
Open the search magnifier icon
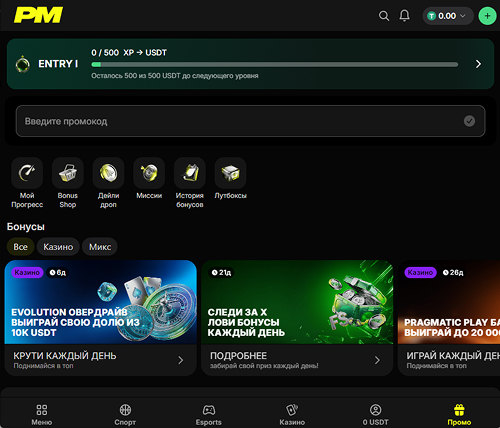(x=384, y=16)
